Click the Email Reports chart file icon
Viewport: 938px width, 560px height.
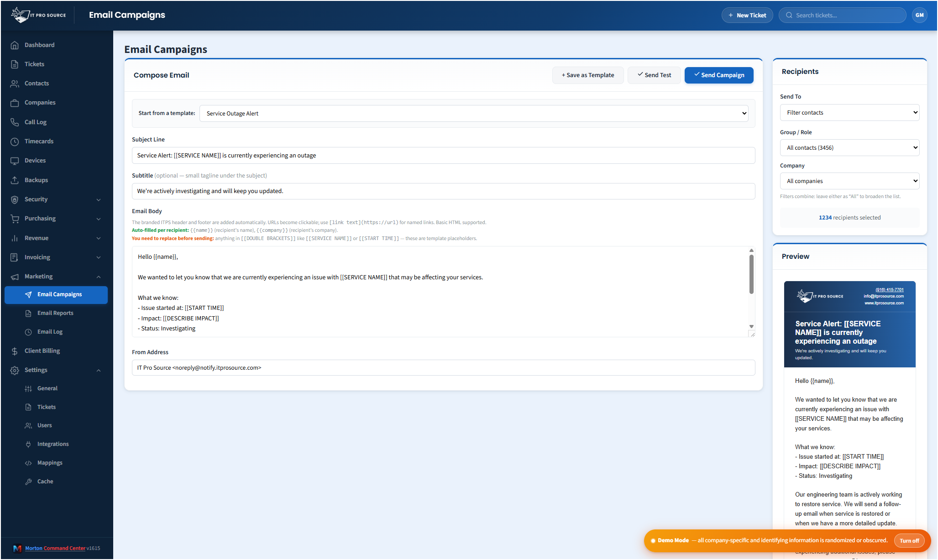point(28,314)
